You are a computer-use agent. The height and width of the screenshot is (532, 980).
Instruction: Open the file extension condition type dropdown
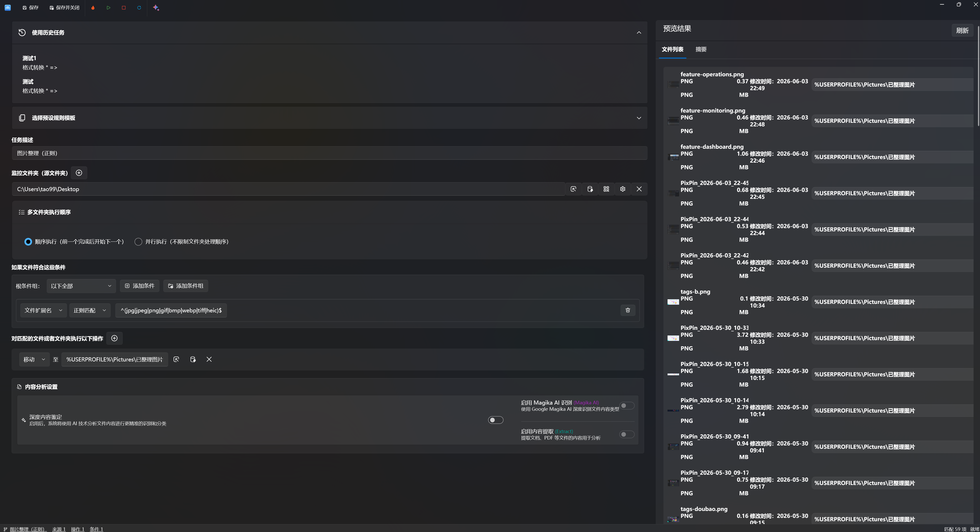click(43, 311)
